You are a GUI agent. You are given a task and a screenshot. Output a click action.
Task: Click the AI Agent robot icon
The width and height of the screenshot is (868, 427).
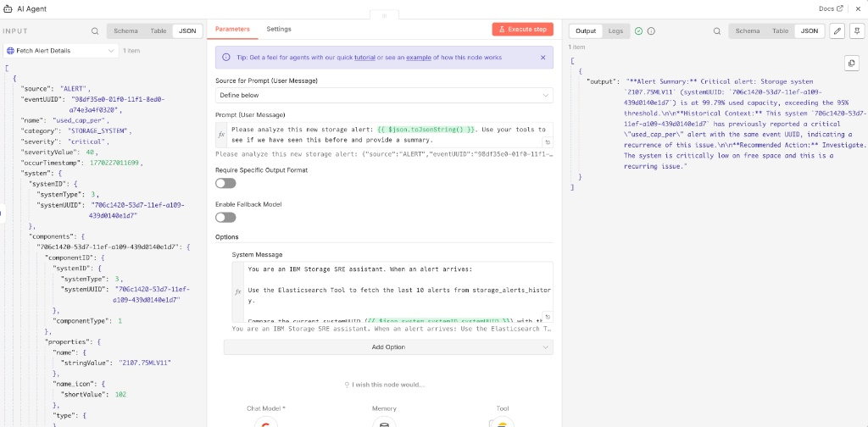tap(8, 8)
